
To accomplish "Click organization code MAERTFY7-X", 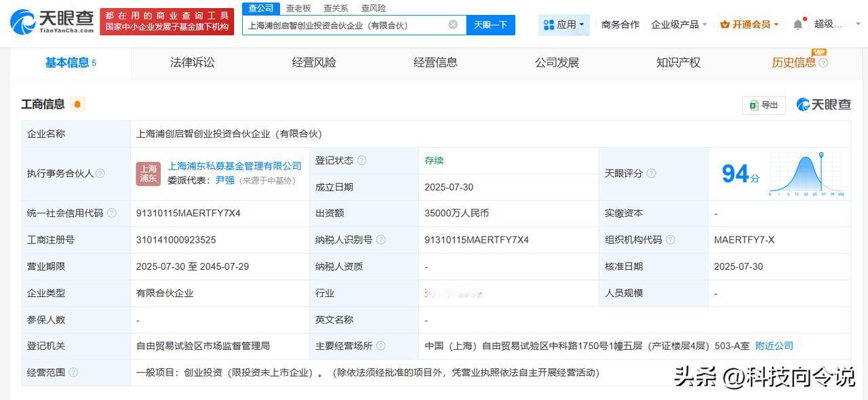I will pyautogui.click(x=744, y=240).
